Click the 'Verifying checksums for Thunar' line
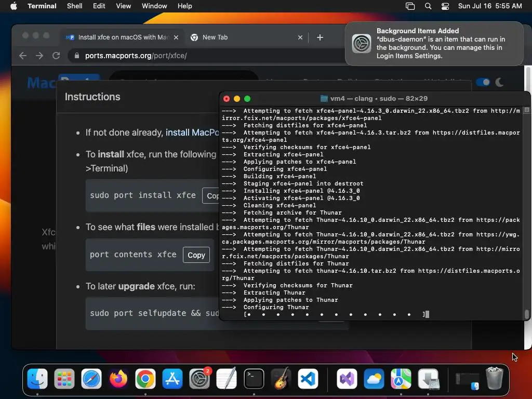 [x=287, y=285]
